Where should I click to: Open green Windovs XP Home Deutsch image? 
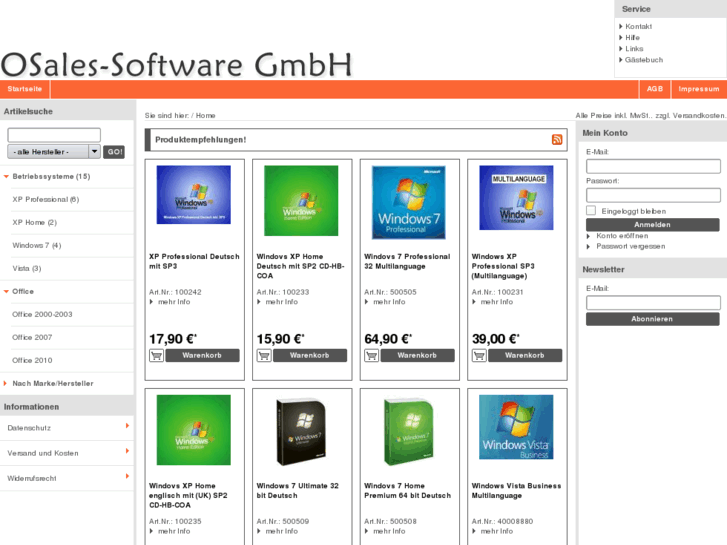click(x=301, y=200)
